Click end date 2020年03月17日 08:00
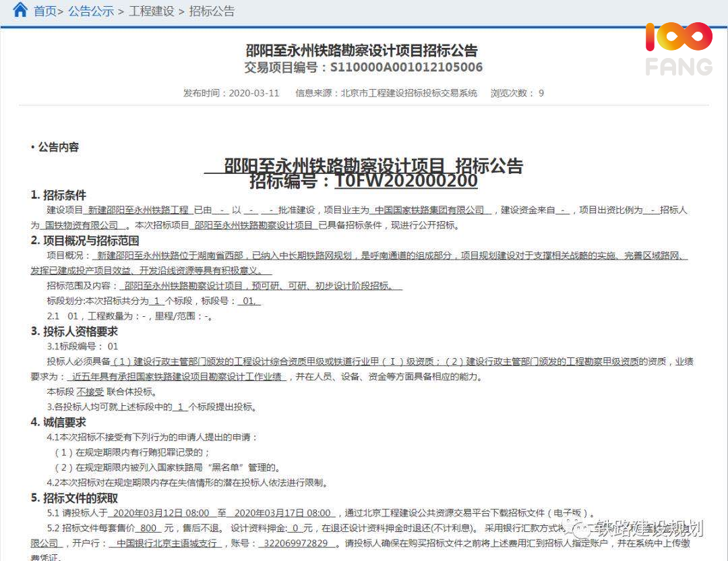 282,513
